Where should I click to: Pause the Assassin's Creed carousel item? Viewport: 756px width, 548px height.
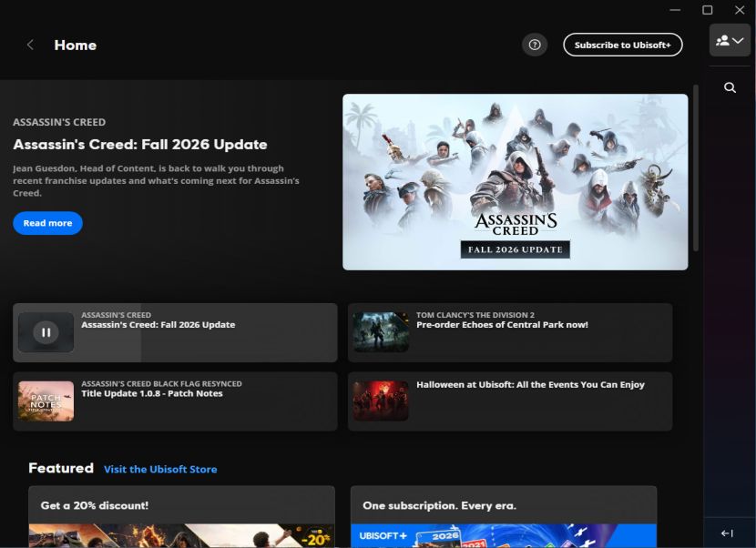pyautogui.click(x=46, y=332)
